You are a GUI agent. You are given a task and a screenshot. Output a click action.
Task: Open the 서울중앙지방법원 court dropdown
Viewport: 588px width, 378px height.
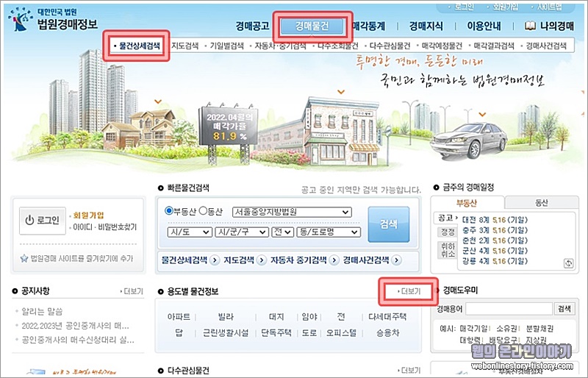pos(292,212)
